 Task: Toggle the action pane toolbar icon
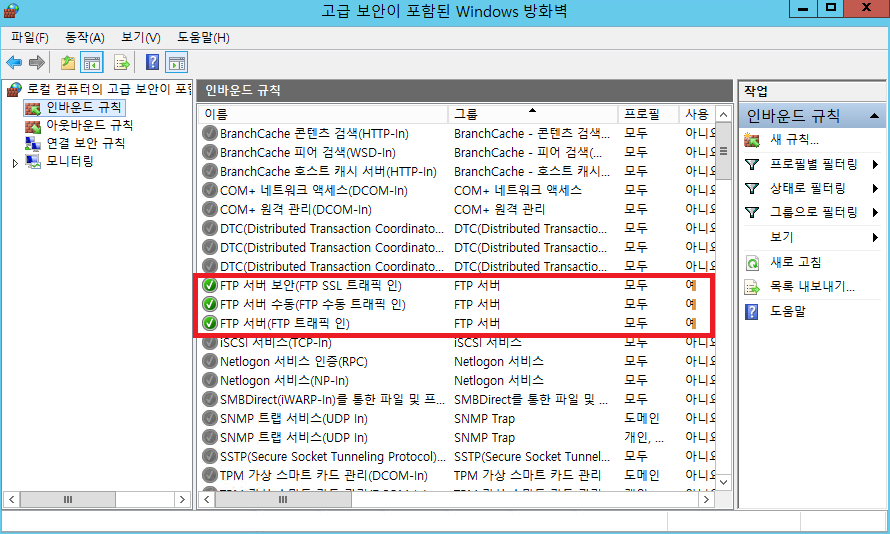click(177, 62)
